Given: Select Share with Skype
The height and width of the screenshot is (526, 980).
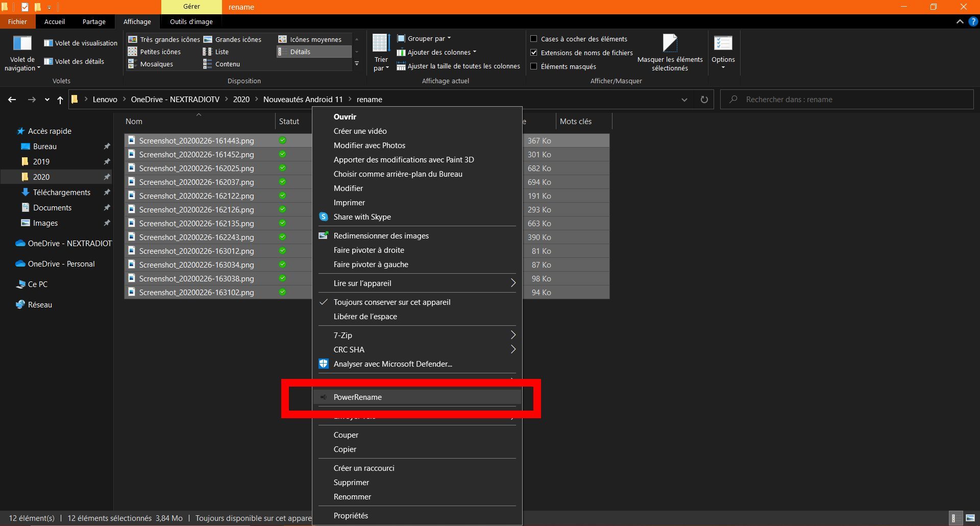Looking at the screenshot, I should [417, 217].
